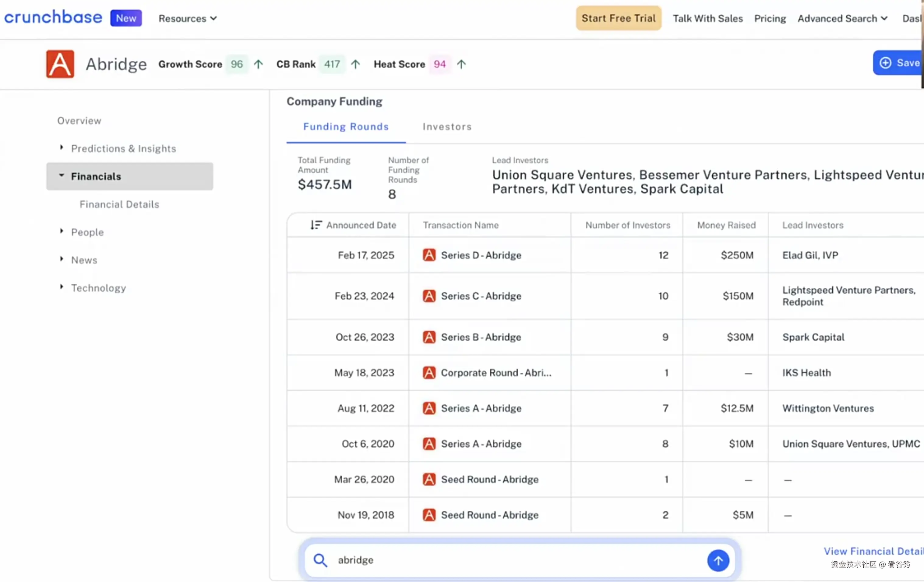The width and height of the screenshot is (924, 582).
Task: Click the Crunchbase logo
Action: (53, 18)
